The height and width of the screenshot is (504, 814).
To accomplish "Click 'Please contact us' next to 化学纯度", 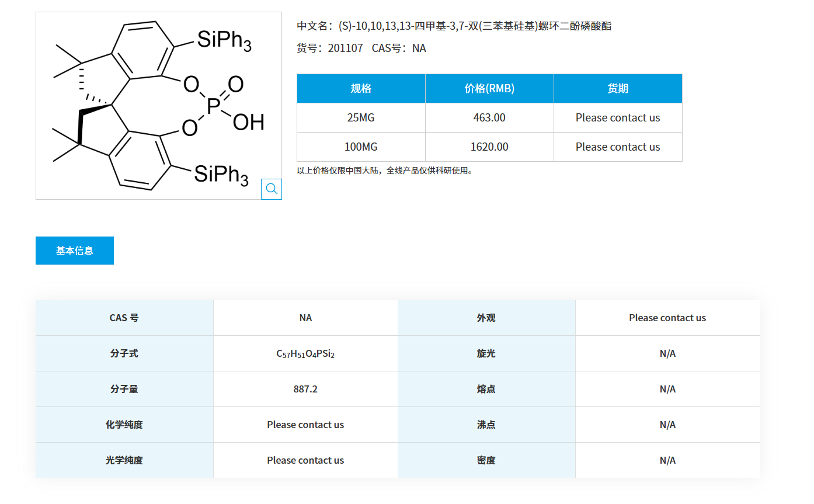I will [305, 425].
